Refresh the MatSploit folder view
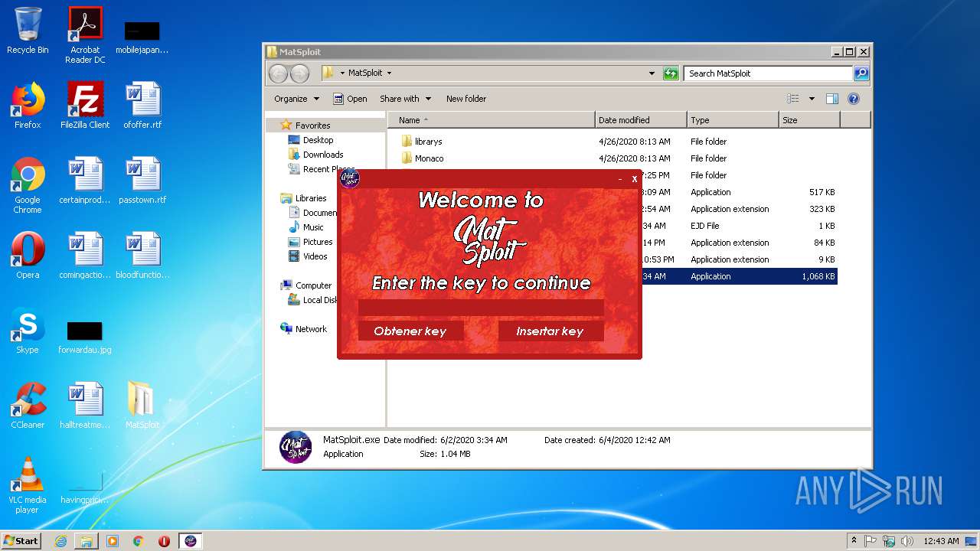The width and height of the screenshot is (980, 551). tap(671, 73)
